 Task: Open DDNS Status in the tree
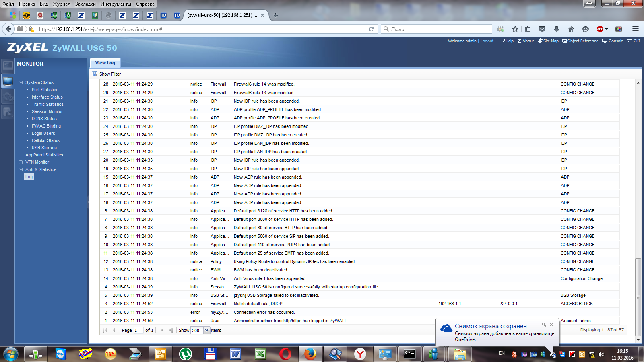(44, 119)
